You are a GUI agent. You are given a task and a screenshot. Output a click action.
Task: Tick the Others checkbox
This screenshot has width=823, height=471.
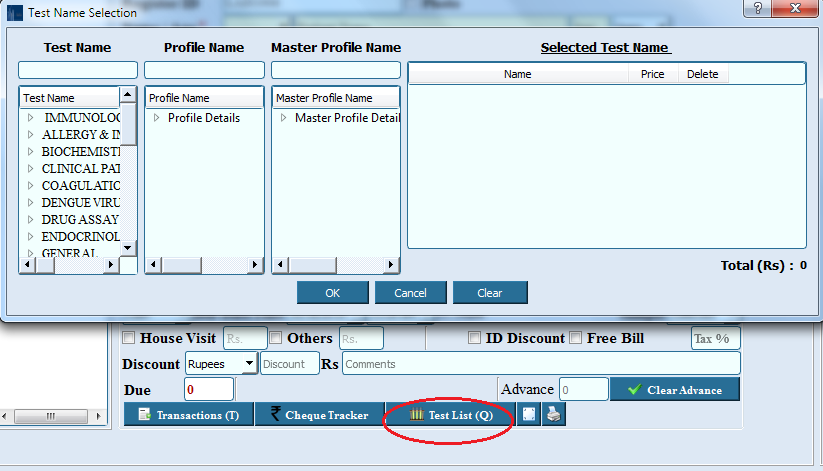(276, 338)
